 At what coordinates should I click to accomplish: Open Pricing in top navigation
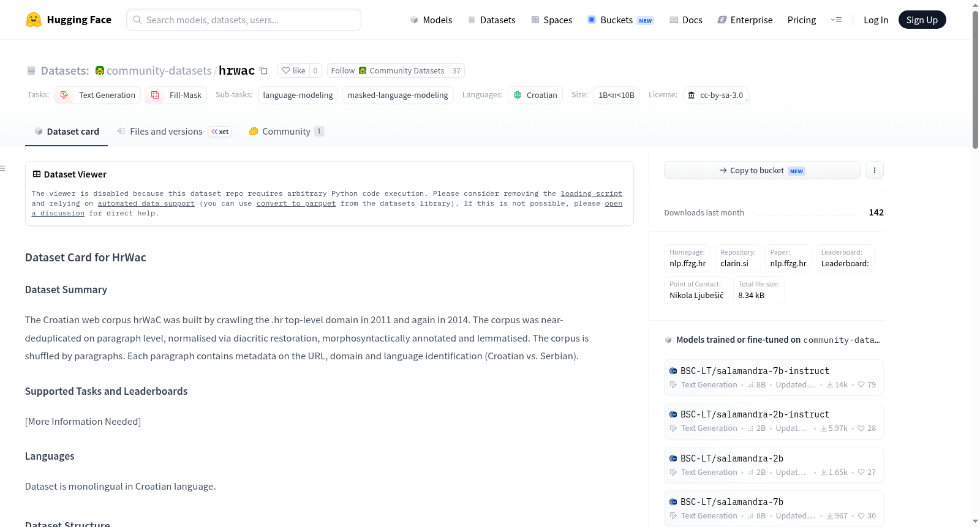pos(802,20)
